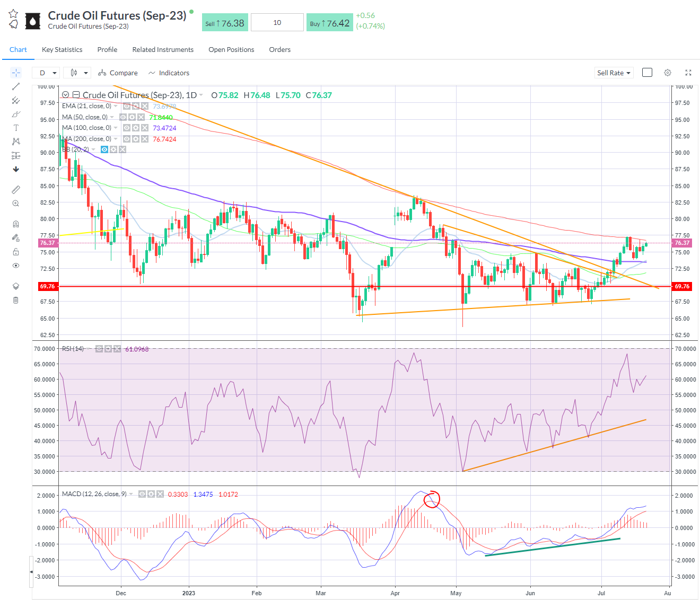Select the text annotation tool
The height and width of the screenshot is (600, 700).
click(x=16, y=128)
